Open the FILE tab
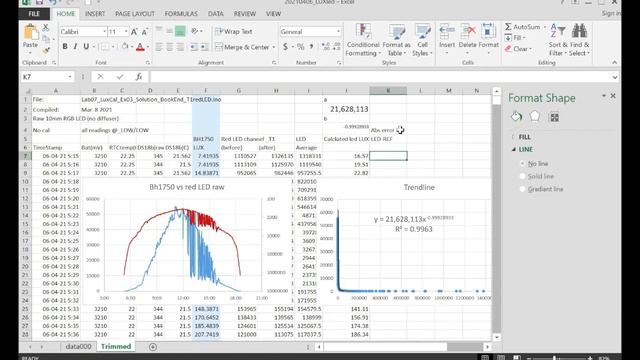Screen dimensions: 640x360 [34, 13]
